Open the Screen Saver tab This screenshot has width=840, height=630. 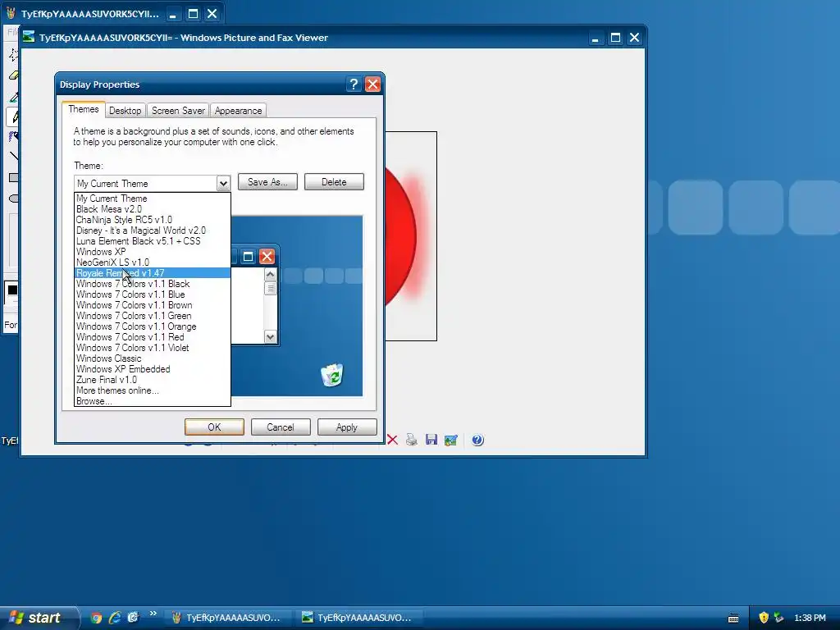point(178,111)
